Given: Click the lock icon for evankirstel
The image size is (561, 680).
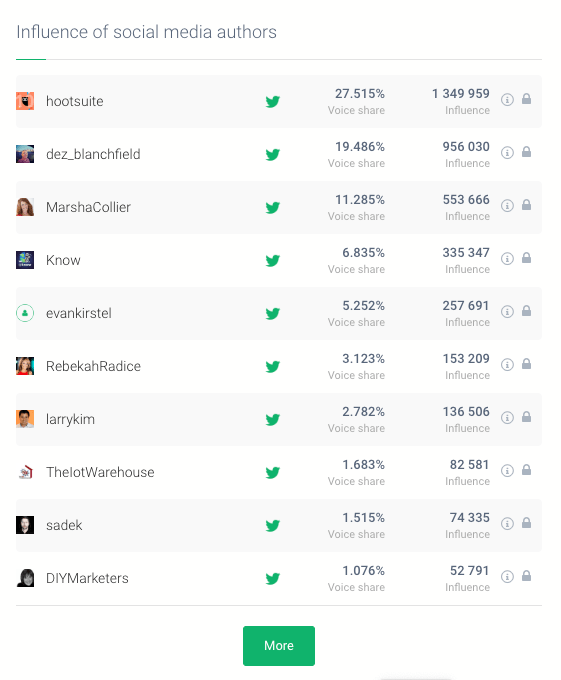Looking at the screenshot, I should click(x=526, y=311).
